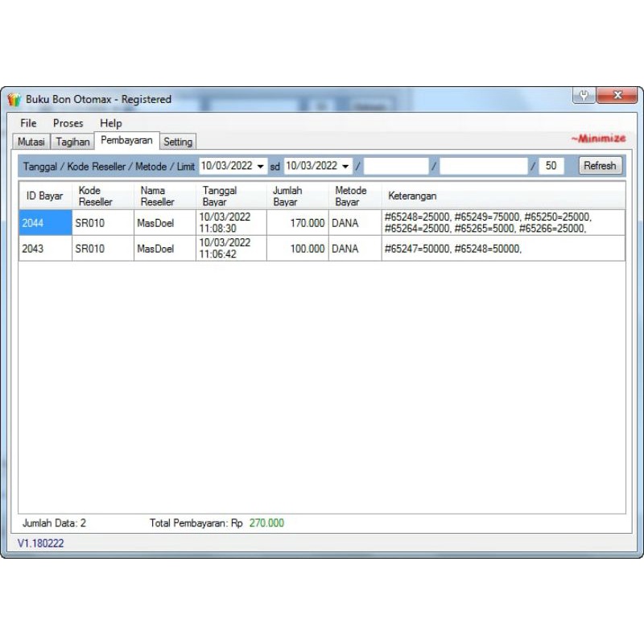Open the File menu
644x644 pixels.
(x=28, y=123)
